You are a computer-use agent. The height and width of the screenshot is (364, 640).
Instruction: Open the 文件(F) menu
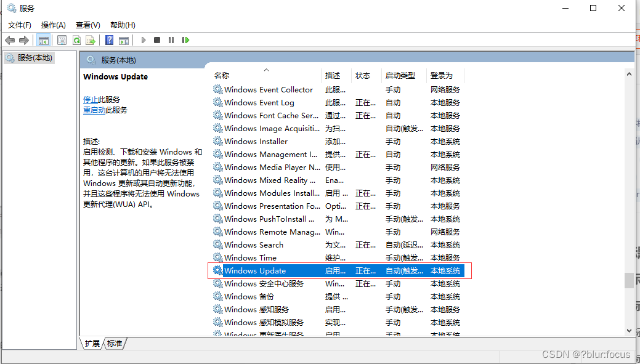(x=20, y=25)
